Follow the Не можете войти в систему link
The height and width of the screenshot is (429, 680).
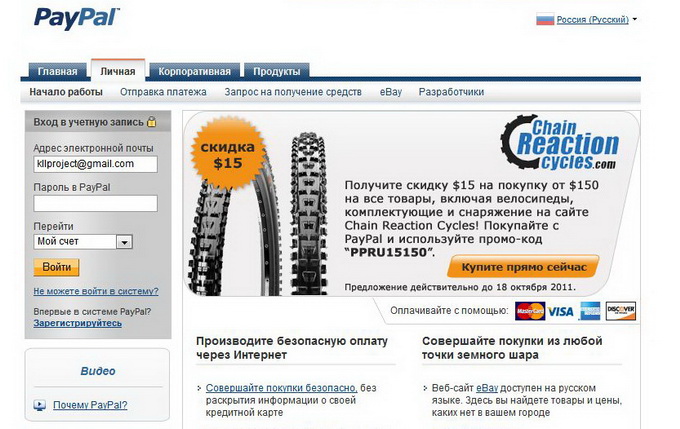[x=96, y=291]
